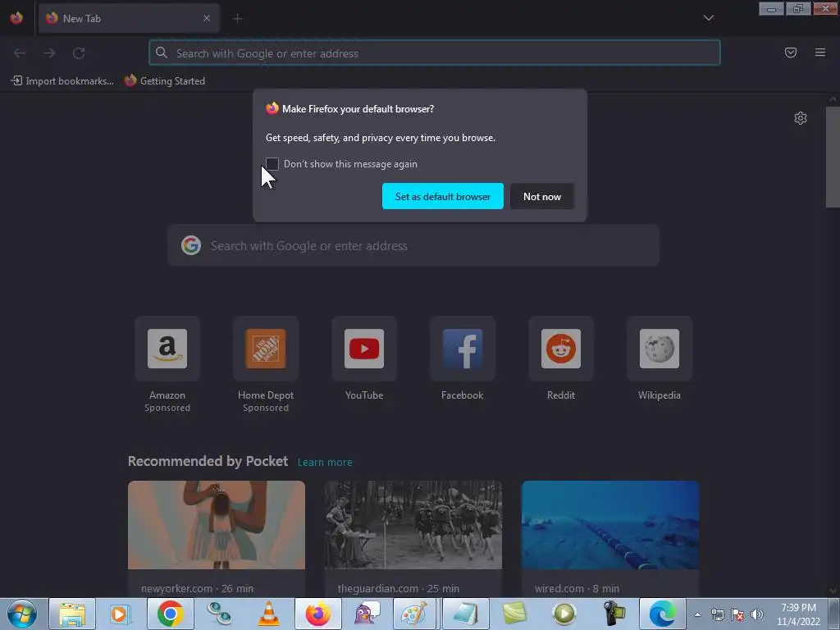The image size is (840, 630).
Task: Open new tab personalize gear icon
Action: [x=801, y=118]
